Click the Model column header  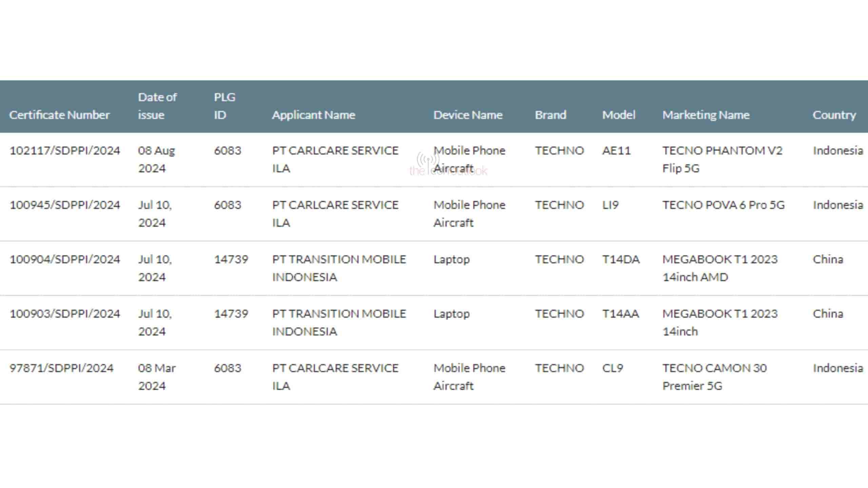[618, 115]
